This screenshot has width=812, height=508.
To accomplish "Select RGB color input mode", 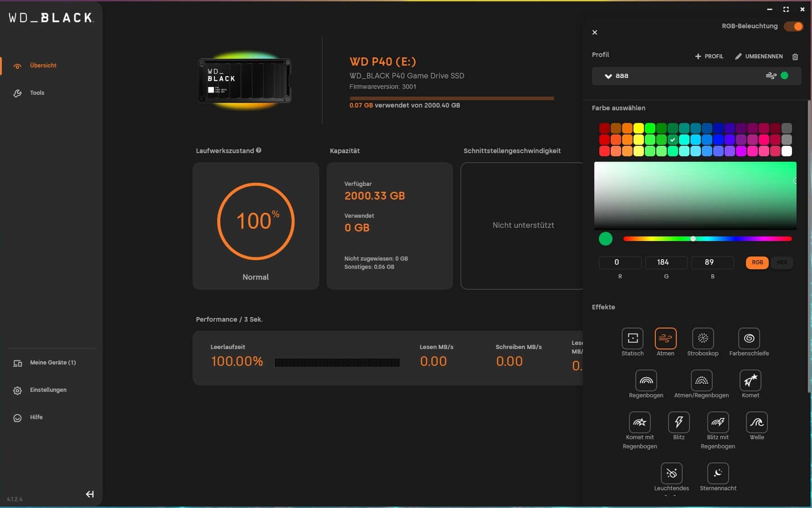I will [757, 262].
